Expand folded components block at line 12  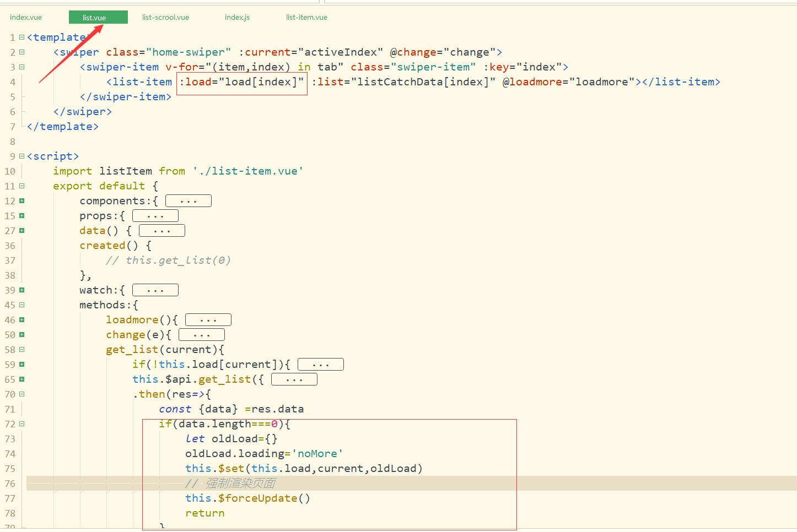click(22, 201)
